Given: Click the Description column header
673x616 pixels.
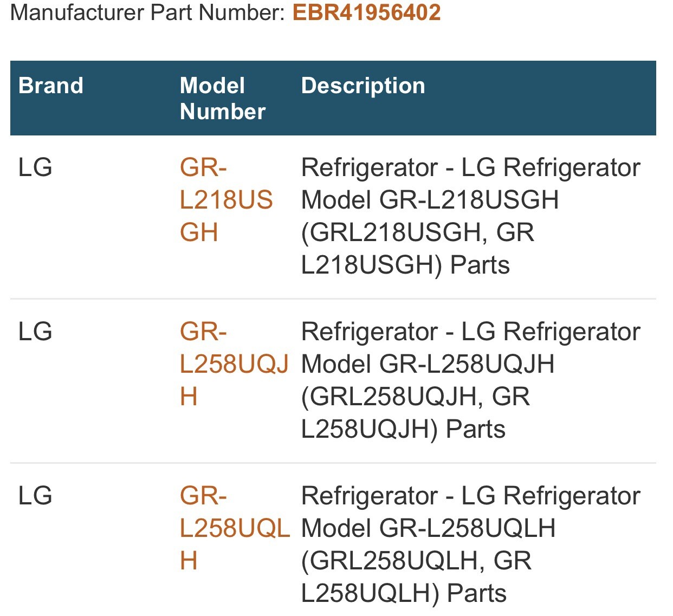Looking at the screenshot, I should click(x=363, y=86).
